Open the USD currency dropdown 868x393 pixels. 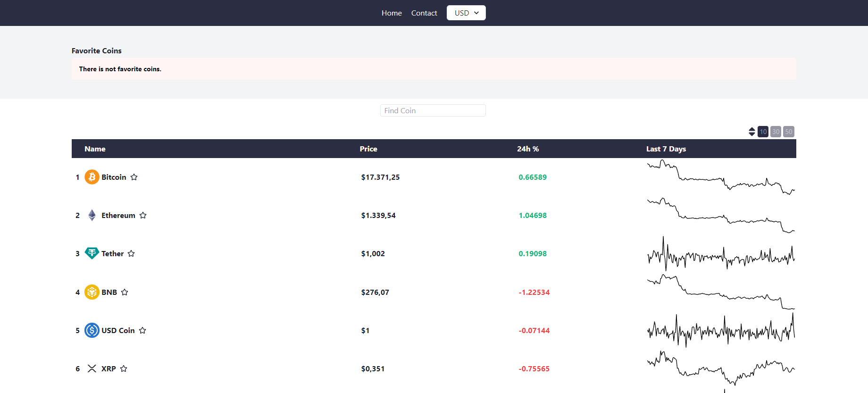pyautogui.click(x=466, y=13)
